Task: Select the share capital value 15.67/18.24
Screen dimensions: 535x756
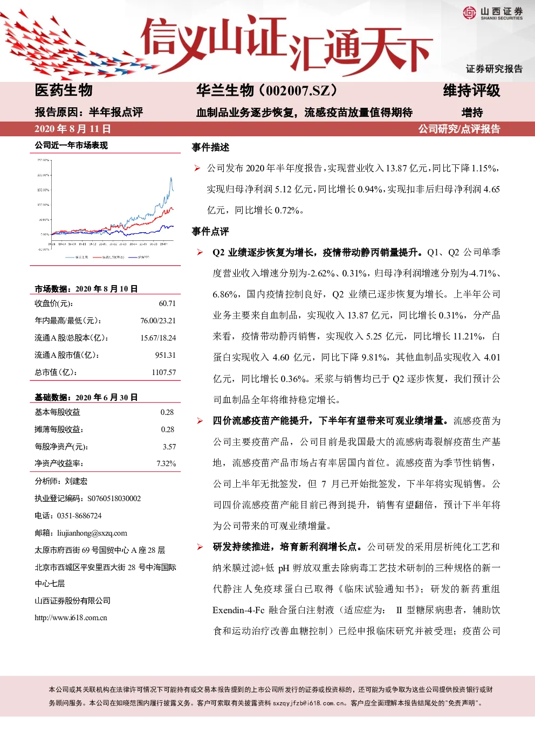Action: pyautogui.click(x=158, y=338)
